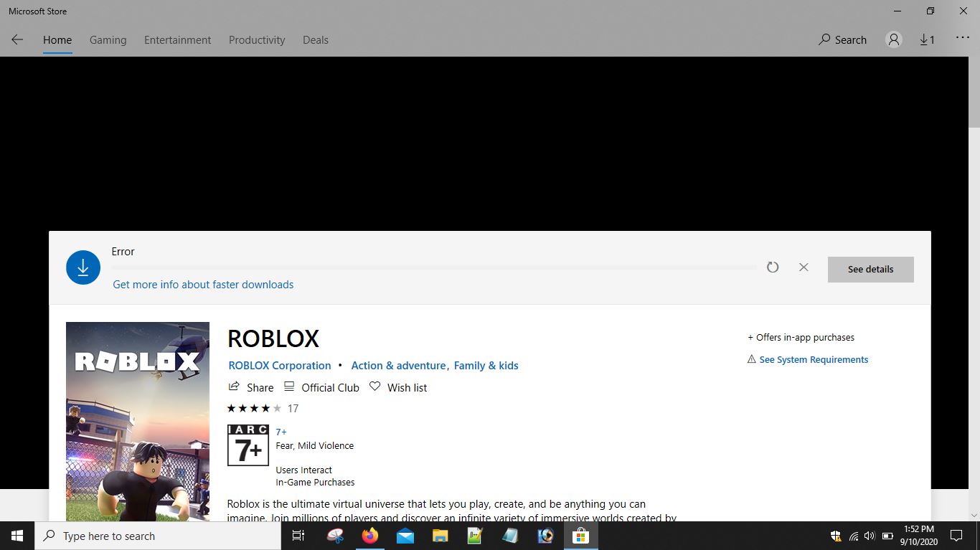Launch Firefox from the taskbar
Image resolution: width=980 pixels, height=550 pixels.
[x=370, y=536]
